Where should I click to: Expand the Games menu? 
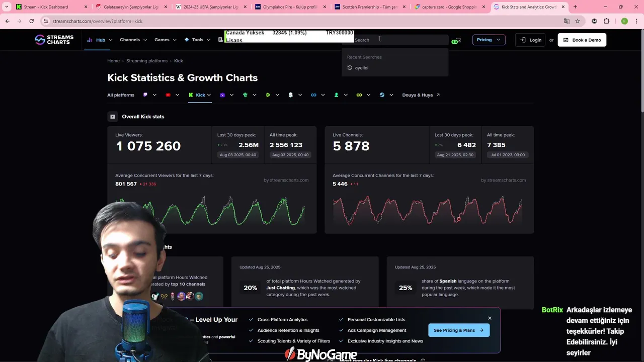165,40
